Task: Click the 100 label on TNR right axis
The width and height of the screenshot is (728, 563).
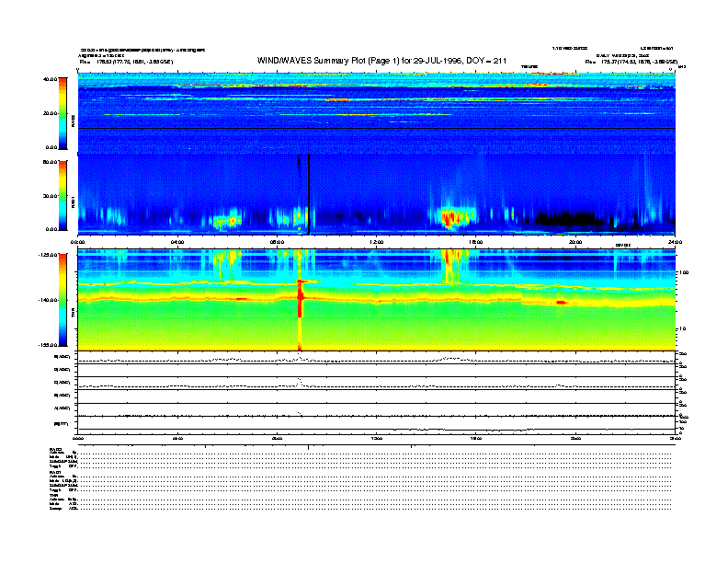Action: click(684, 272)
